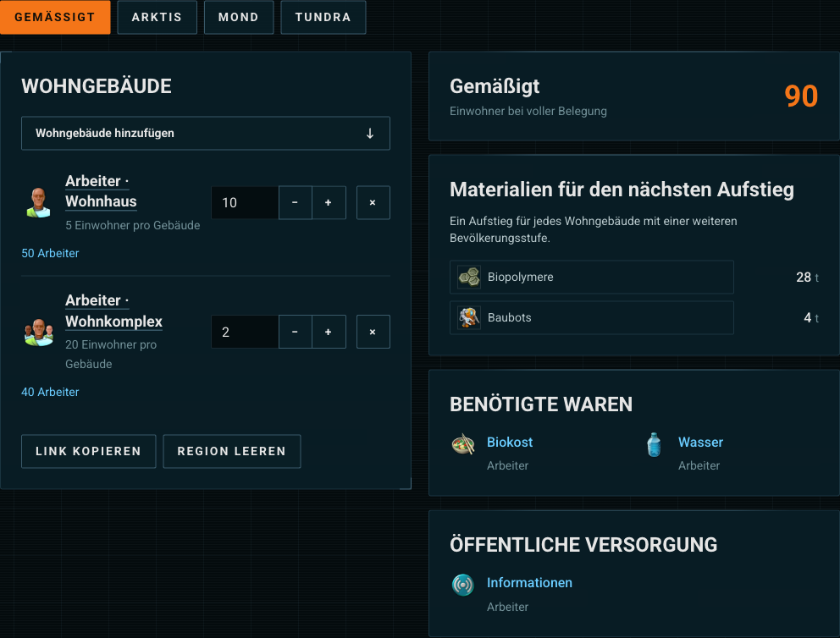Viewport: 840px width, 638px height.
Task: Switch to the Tundra tab
Action: pos(323,17)
